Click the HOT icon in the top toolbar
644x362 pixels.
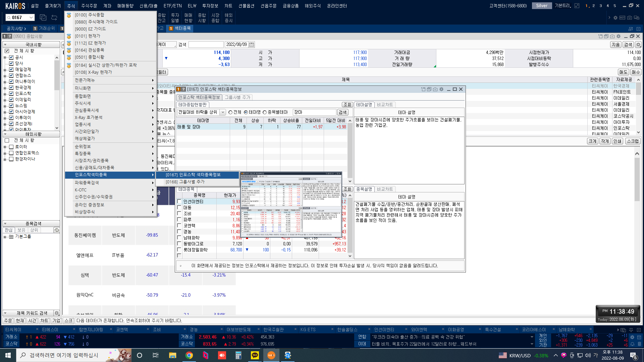622,18
